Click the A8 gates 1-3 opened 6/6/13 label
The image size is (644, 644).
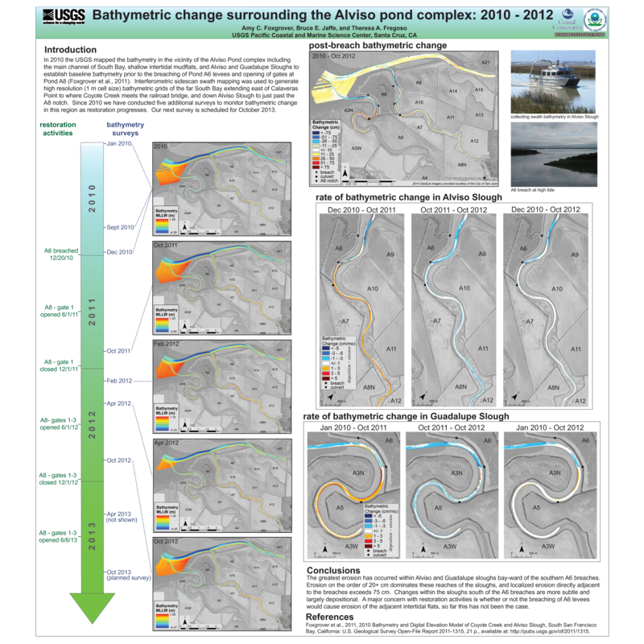(x=58, y=536)
